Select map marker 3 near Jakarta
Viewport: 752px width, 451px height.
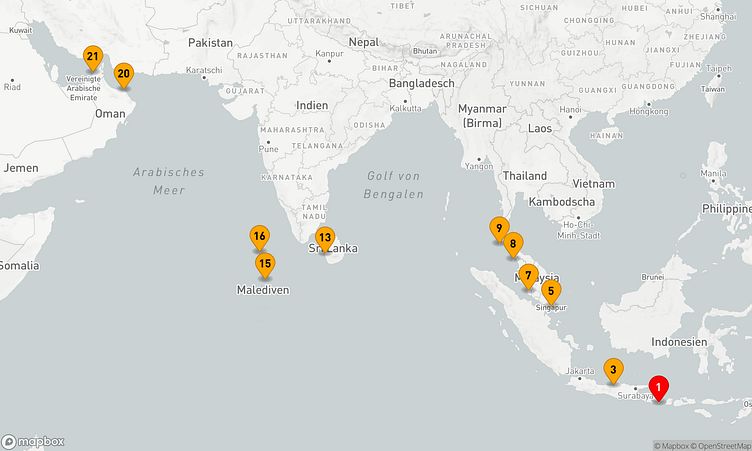click(613, 369)
